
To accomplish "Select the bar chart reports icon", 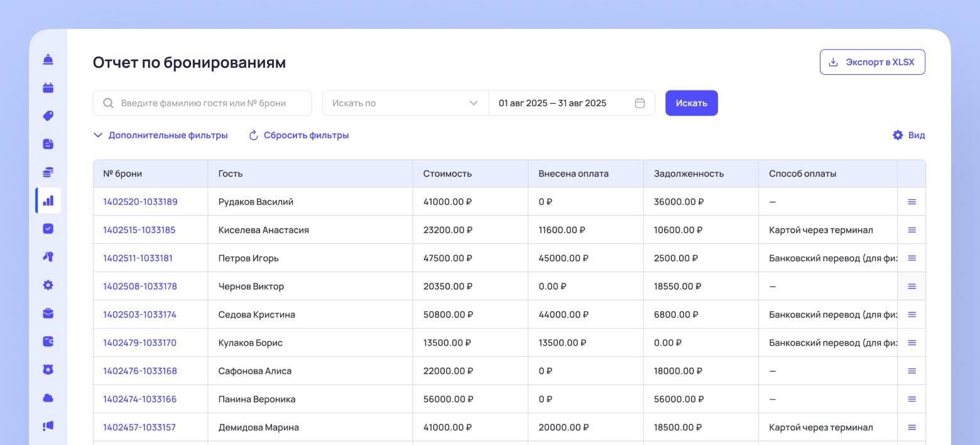I will 48,201.
